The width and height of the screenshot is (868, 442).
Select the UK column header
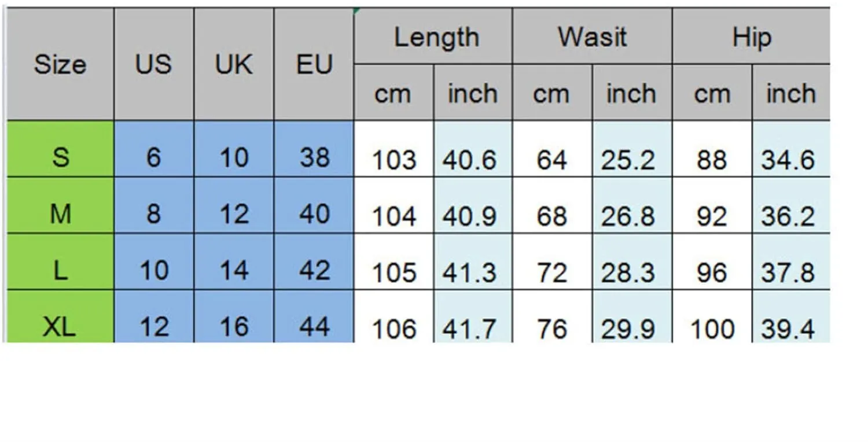[234, 64]
